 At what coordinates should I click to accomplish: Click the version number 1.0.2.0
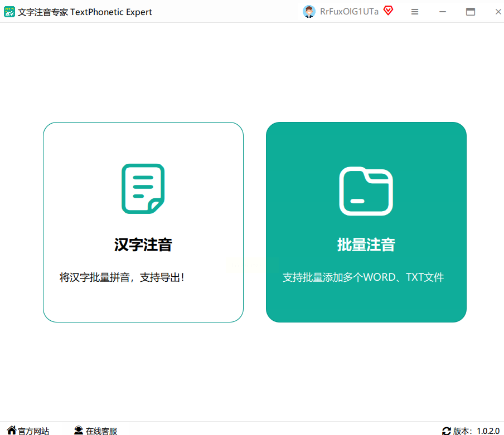pos(488,431)
